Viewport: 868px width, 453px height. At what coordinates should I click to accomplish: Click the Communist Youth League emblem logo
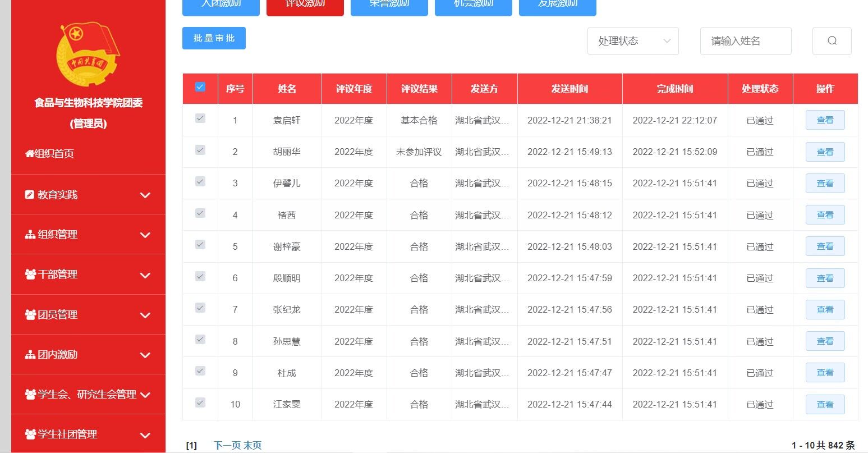(x=88, y=54)
